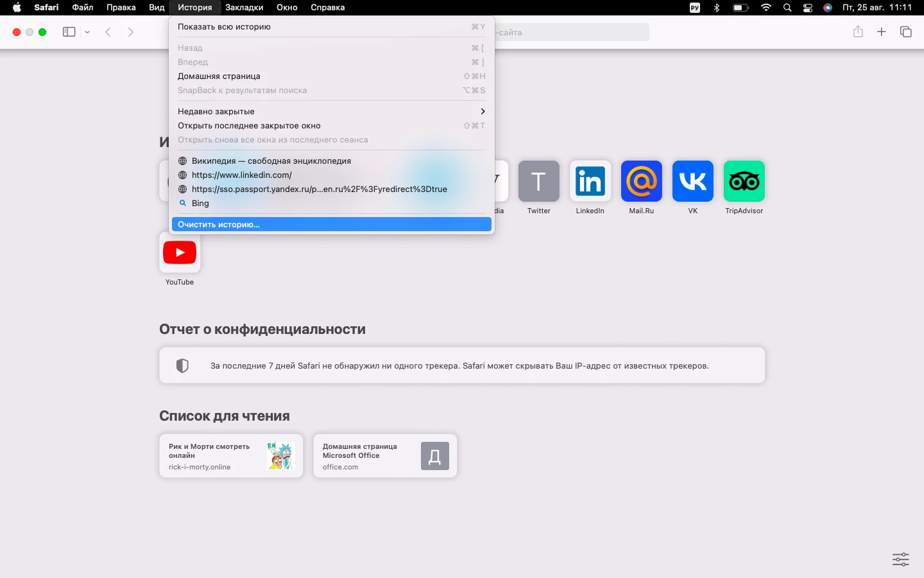Open the LinkedIn favorite icon
Screen dimensions: 924x578
tap(590, 181)
